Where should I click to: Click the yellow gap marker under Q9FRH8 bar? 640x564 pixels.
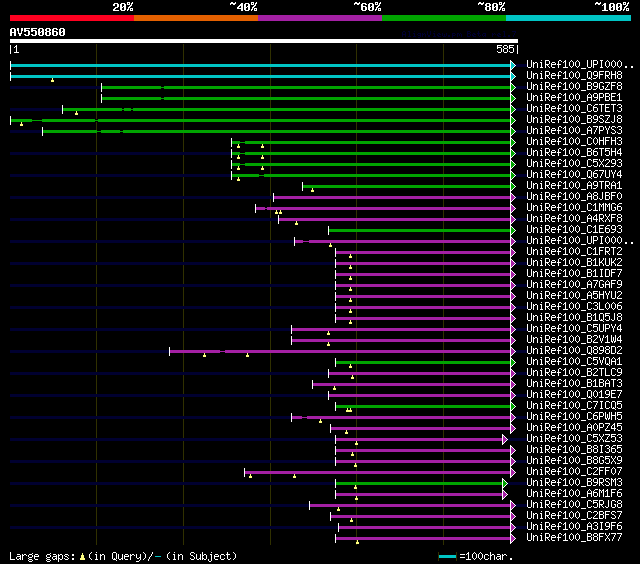52,80
